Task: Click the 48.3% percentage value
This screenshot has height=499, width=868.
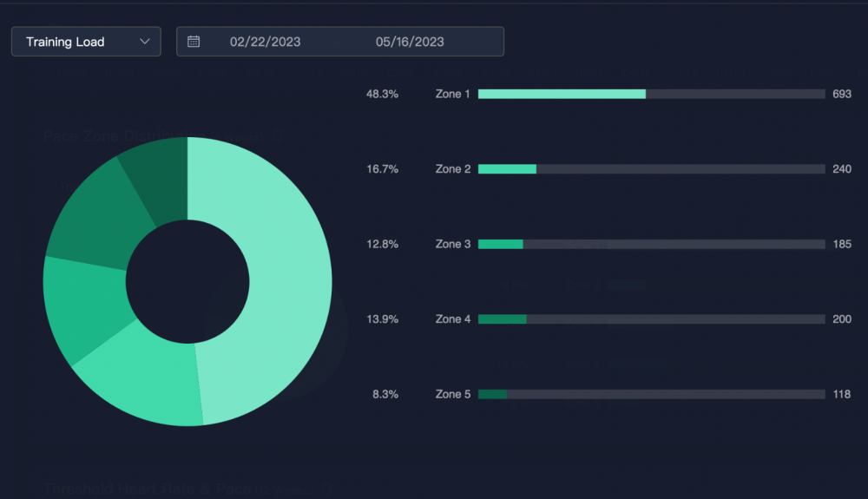Action: pos(382,94)
